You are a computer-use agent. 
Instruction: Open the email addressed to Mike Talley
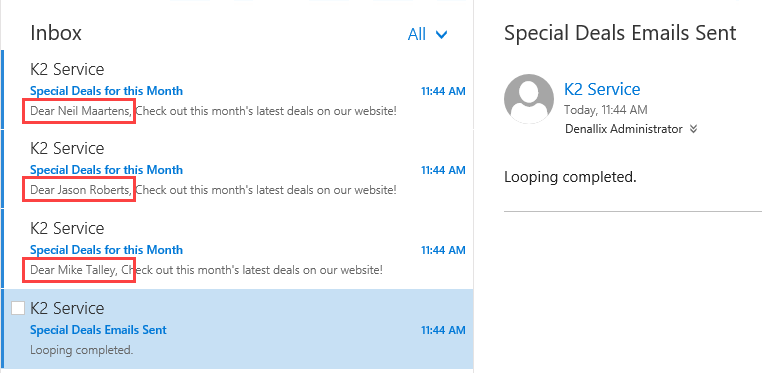click(237, 249)
